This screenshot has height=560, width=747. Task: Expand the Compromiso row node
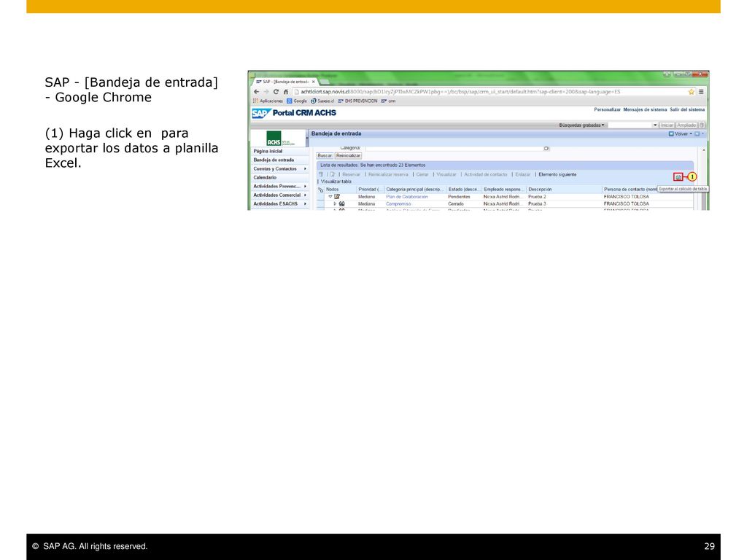click(x=335, y=204)
